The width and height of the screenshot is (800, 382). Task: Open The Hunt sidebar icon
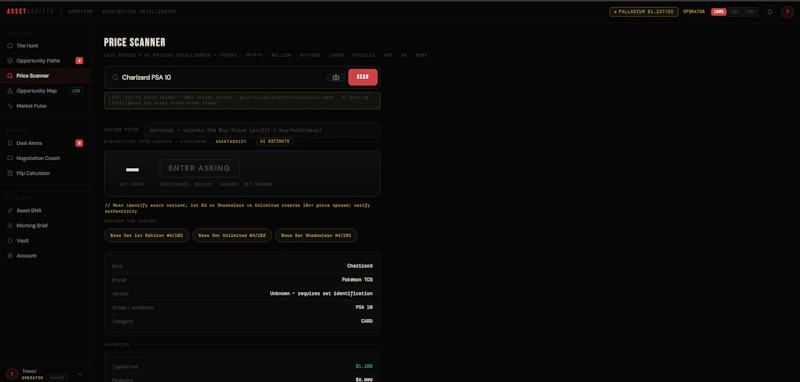point(10,46)
